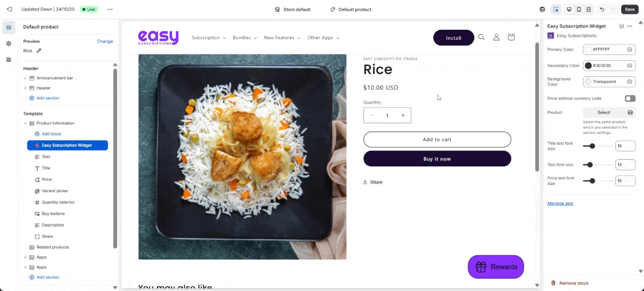
Task: Switch to mobile preview icon
Action: click(x=579, y=10)
